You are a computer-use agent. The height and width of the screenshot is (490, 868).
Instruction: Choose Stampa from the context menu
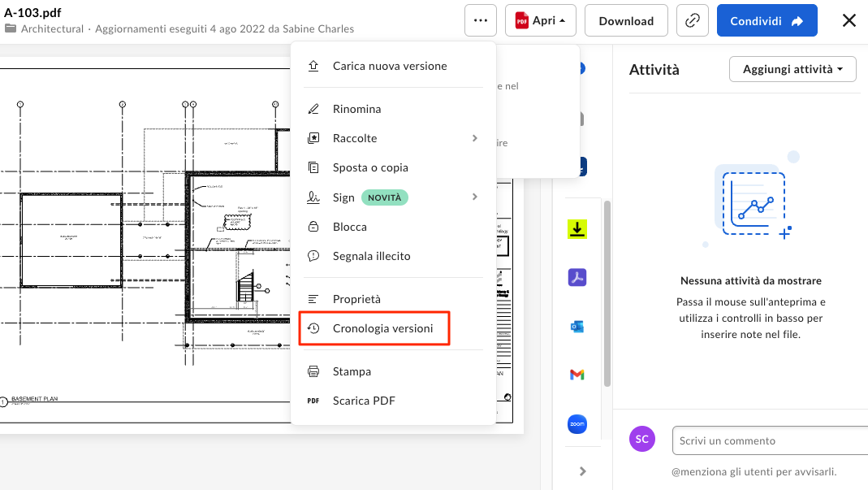coord(352,371)
